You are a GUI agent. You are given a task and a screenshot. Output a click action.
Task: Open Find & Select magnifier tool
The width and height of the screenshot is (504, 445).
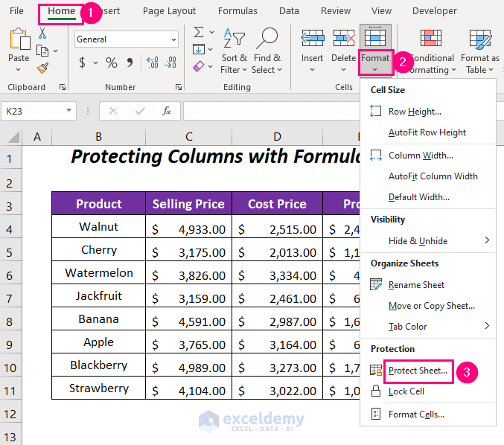point(267,51)
